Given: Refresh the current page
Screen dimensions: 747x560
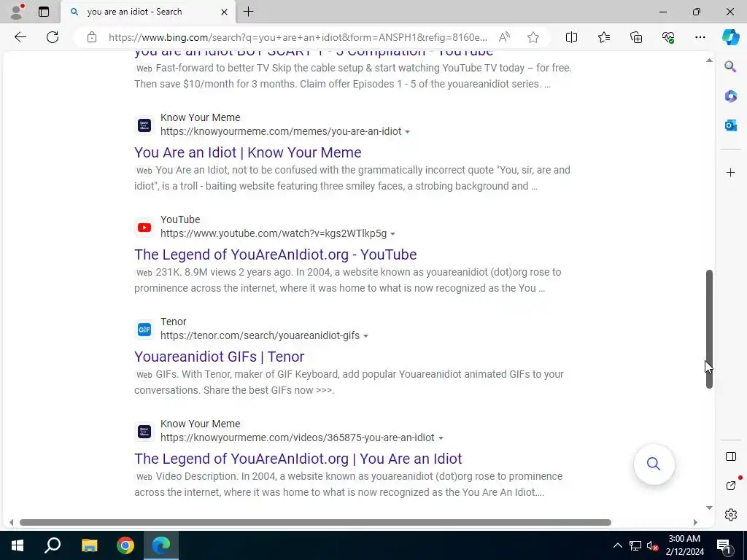Looking at the screenshot, I should tap(53, 37).
